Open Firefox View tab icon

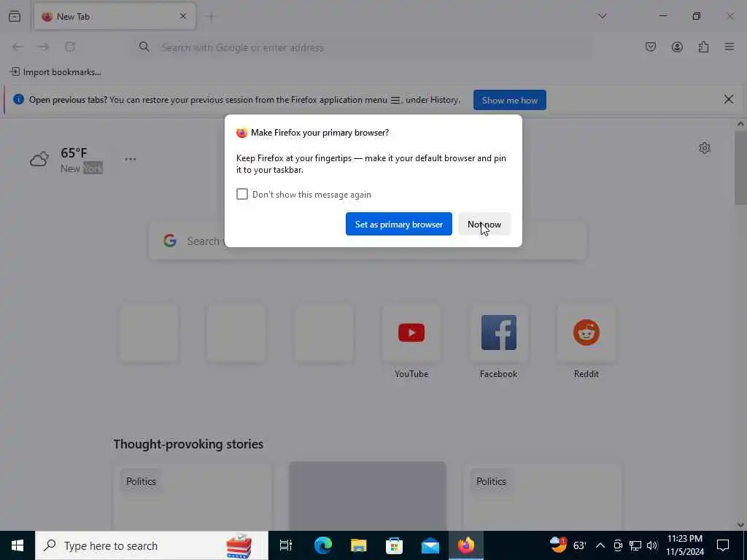point(15,16)
